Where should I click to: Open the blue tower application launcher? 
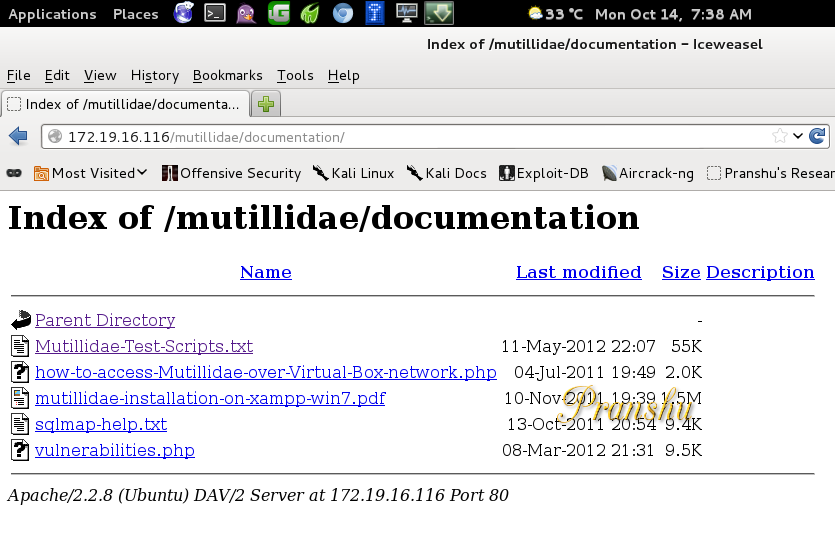[x=375, y=13]
